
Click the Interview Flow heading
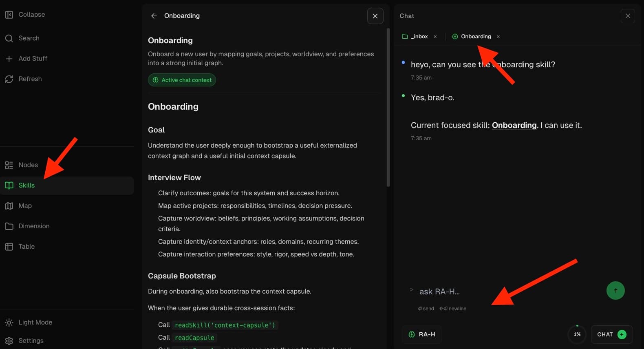[x=174, y=178]
